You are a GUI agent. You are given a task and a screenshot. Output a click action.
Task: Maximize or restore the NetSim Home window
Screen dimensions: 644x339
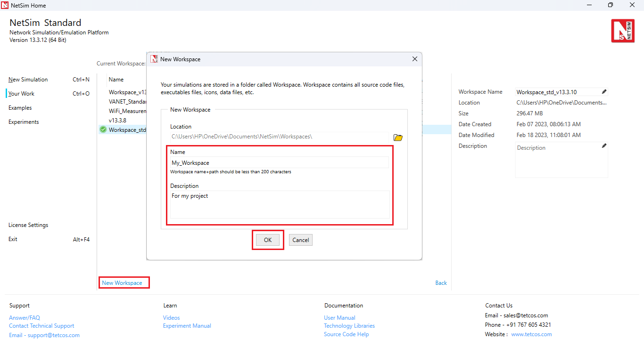tap(611, 5)
